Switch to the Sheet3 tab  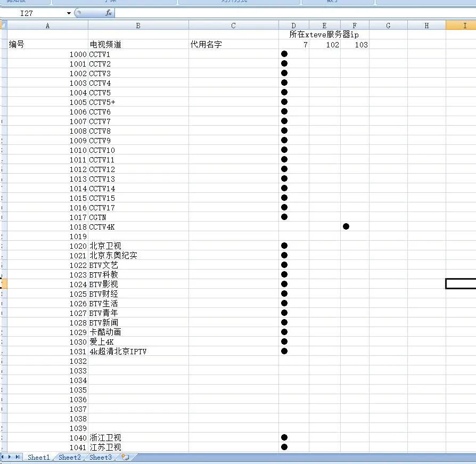tap(100, 457)
